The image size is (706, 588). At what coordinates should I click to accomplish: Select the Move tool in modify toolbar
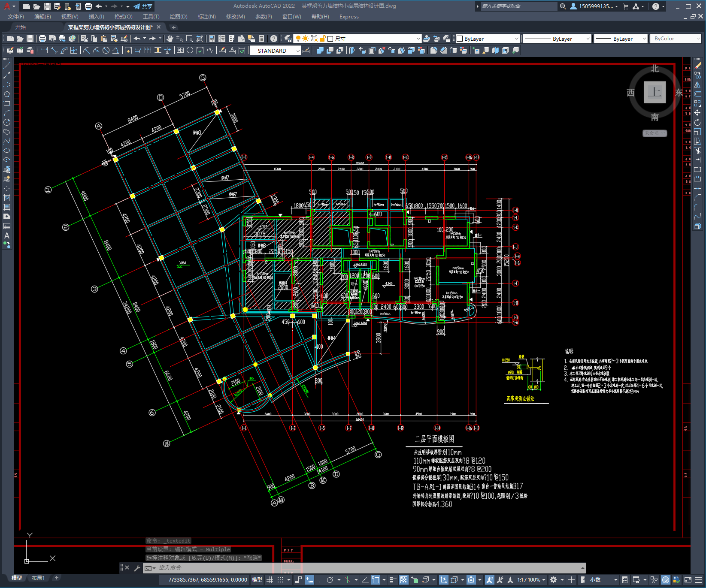[697, 113]
